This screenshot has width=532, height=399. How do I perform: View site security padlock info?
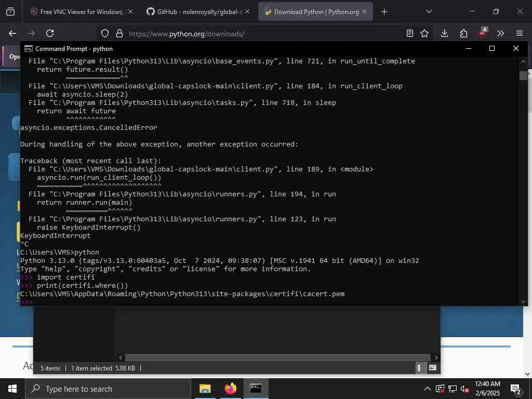click(119, 33)
